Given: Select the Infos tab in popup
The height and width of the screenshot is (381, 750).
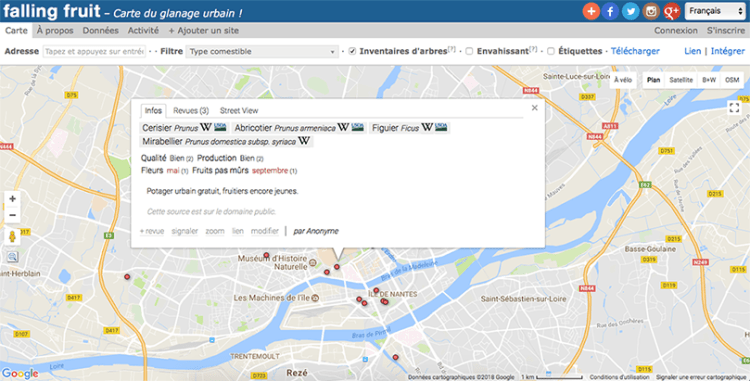Looking at the screenshot, I should (x=153, y=110).
